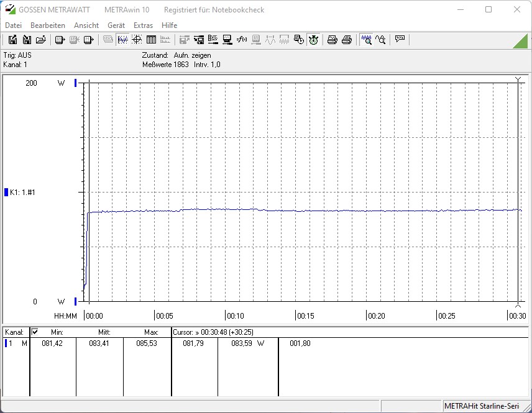Select the crosshair XY view icon
The image size is (532, 413).
137,40
